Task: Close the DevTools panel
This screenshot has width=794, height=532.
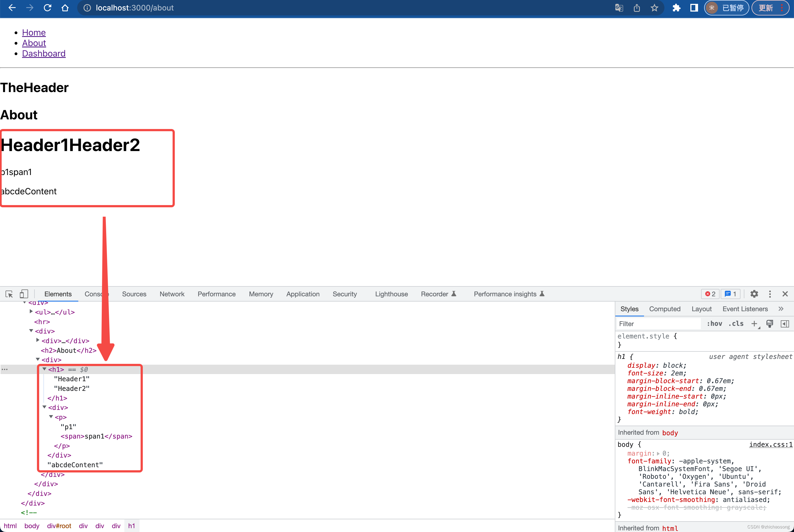Action: click(x=785, y=294)
